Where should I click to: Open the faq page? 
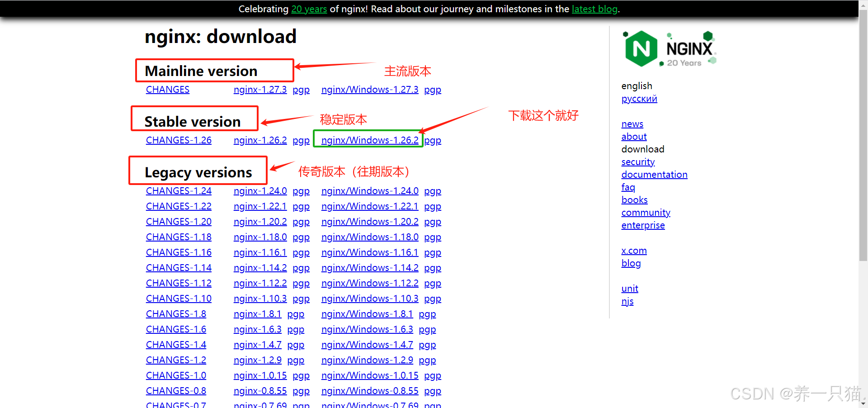tap(628, 187)
